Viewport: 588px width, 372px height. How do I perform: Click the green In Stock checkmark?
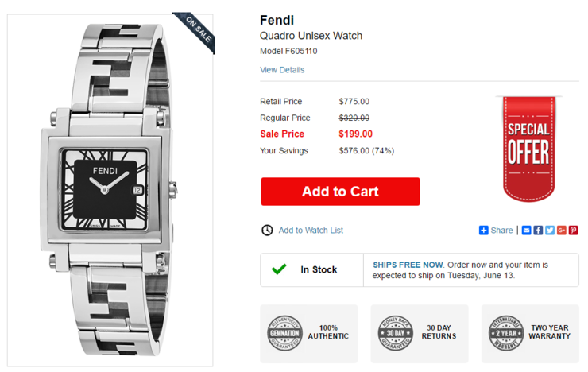(x=279, y=269)
